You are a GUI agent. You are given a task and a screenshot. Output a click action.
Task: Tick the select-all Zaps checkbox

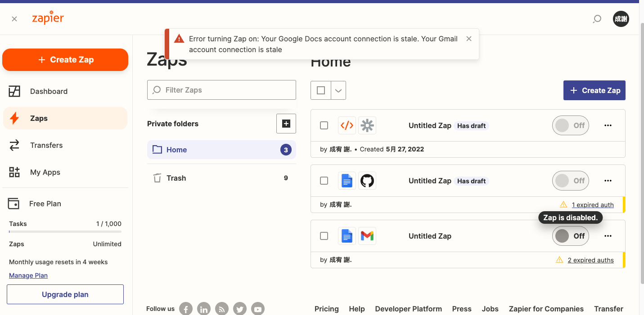coord(321,90)
